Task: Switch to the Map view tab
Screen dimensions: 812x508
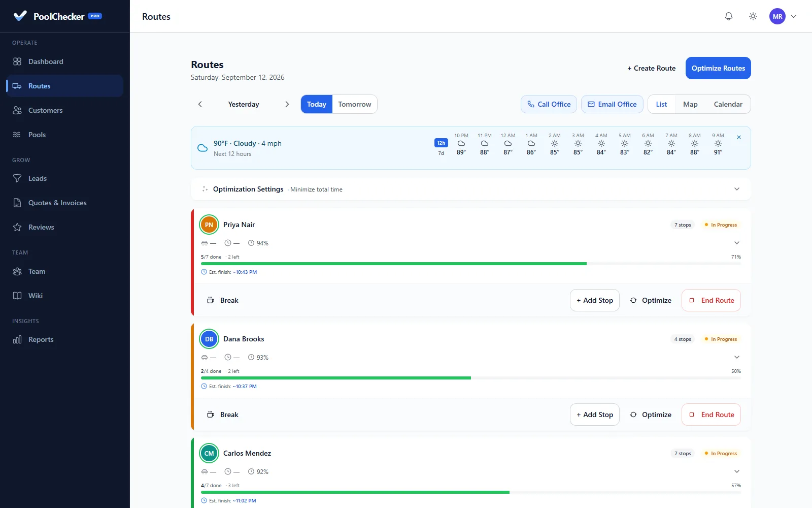Action: [690, 104]
